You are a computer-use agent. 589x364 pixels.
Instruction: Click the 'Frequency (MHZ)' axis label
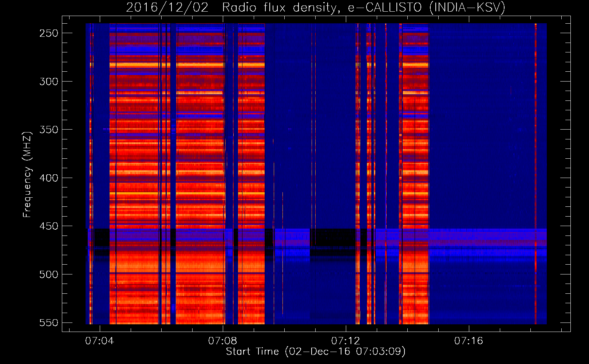[x=27, y=175]
